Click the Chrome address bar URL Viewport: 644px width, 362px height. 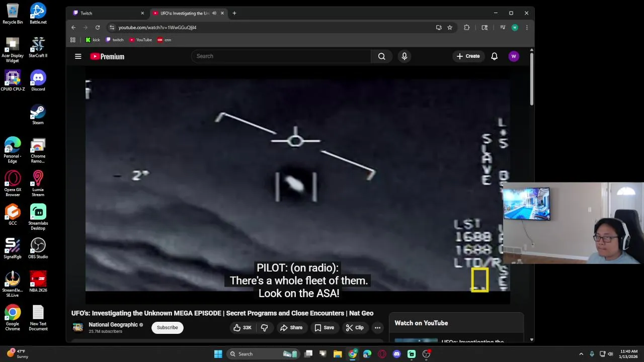click(157, 27)
